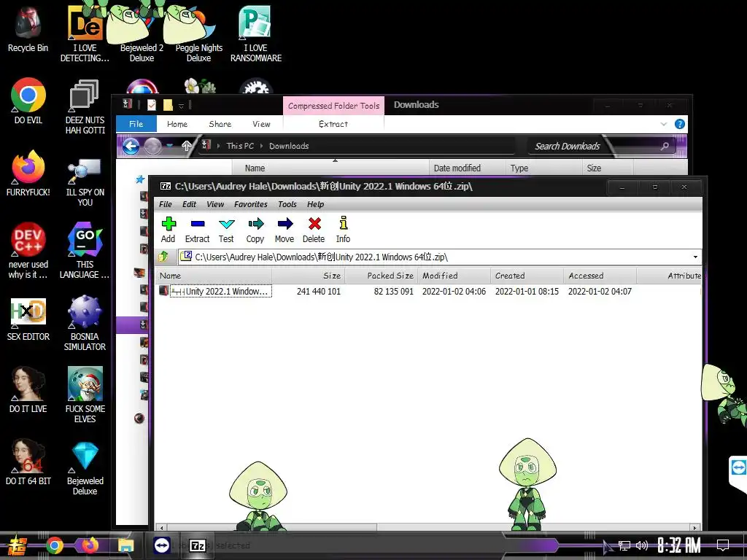The image size is (747, 560).
Task: Open archive Info in 7-Zip toolbar
Action: click(343, 230)
